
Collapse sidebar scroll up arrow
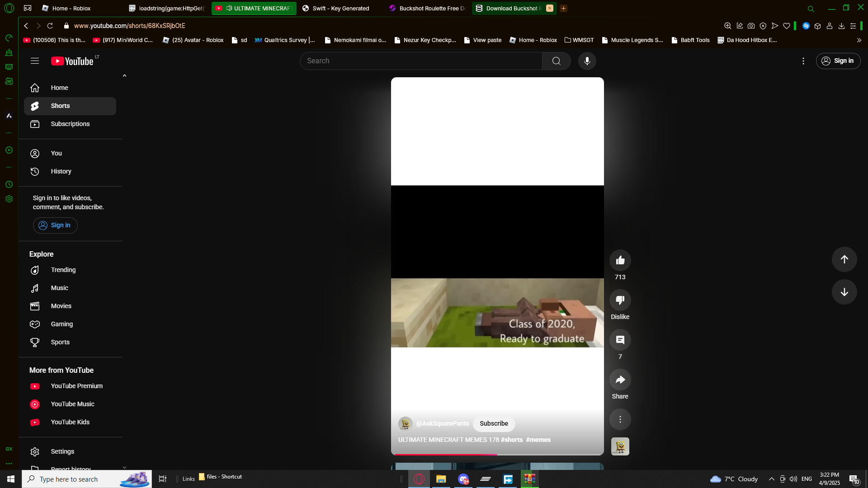[x=124, y=75]
